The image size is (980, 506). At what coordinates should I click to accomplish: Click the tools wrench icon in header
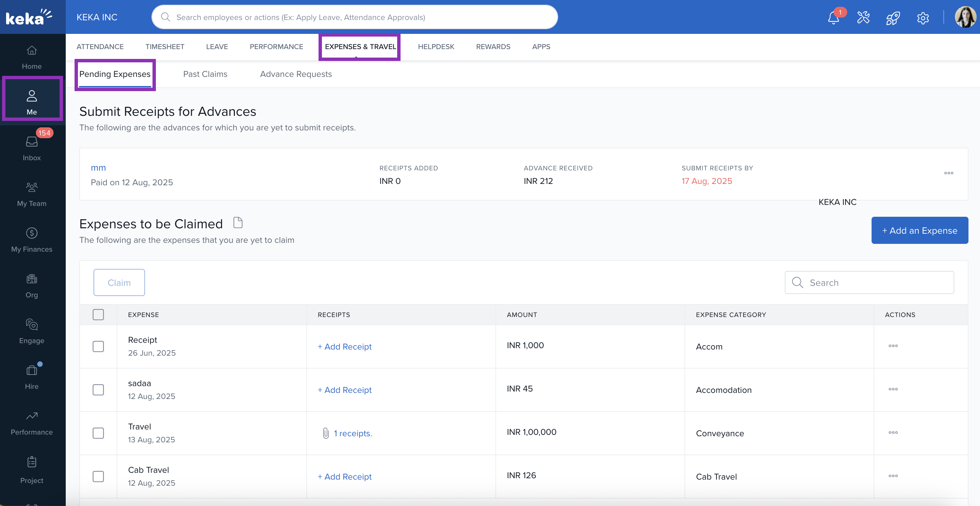coord(863,18)
